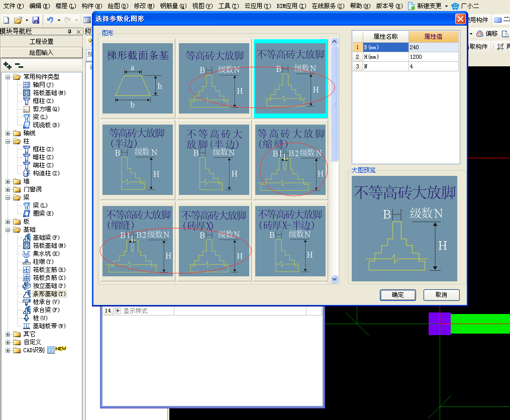Open the 钢筋量(Q) menu
The height and width of the screenshot is (420, 510).
pos(173,6)
